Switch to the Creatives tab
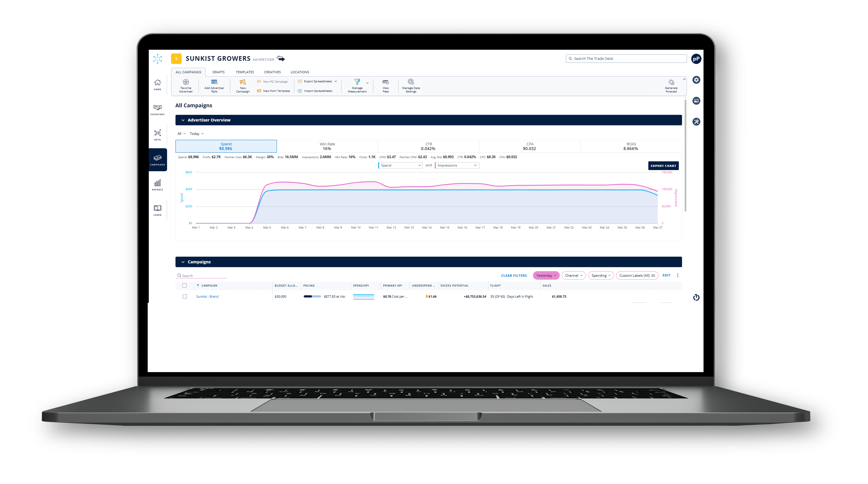The image size is (868, 484). pos(272,72)
